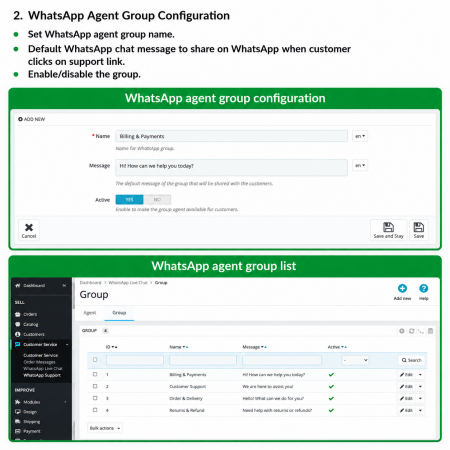Edit the Billing & Payments group

click(406, 375)
